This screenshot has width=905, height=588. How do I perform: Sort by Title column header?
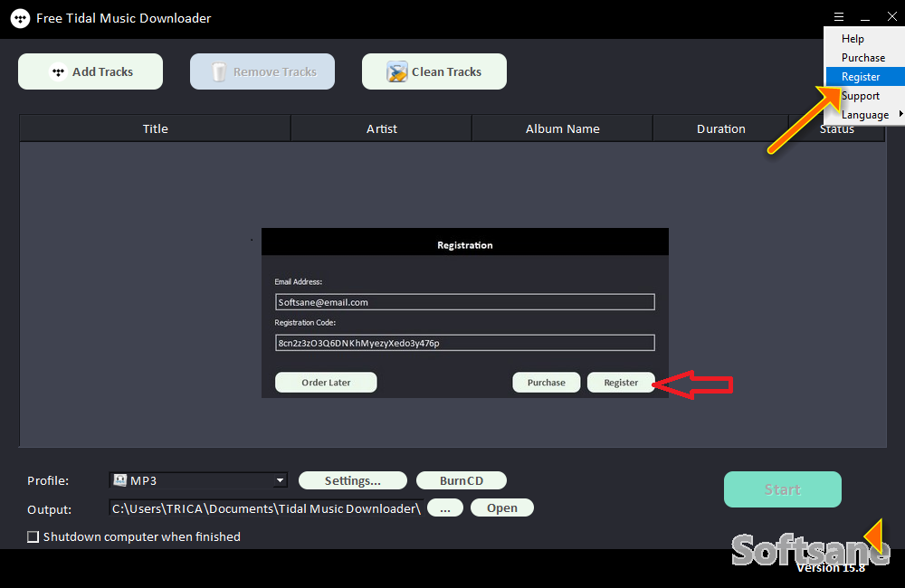[x=156, y=128]
